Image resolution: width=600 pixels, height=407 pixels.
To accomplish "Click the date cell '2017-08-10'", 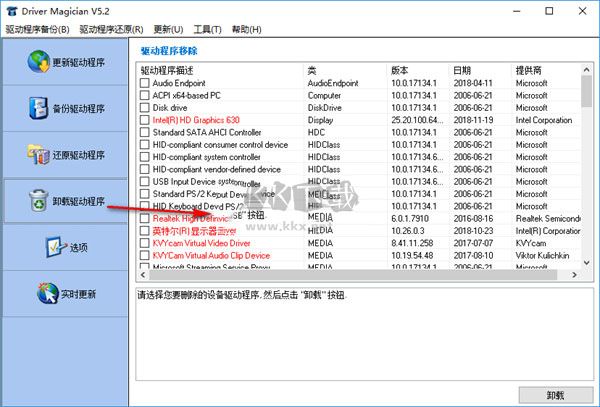I will click(x=473, y=255).
